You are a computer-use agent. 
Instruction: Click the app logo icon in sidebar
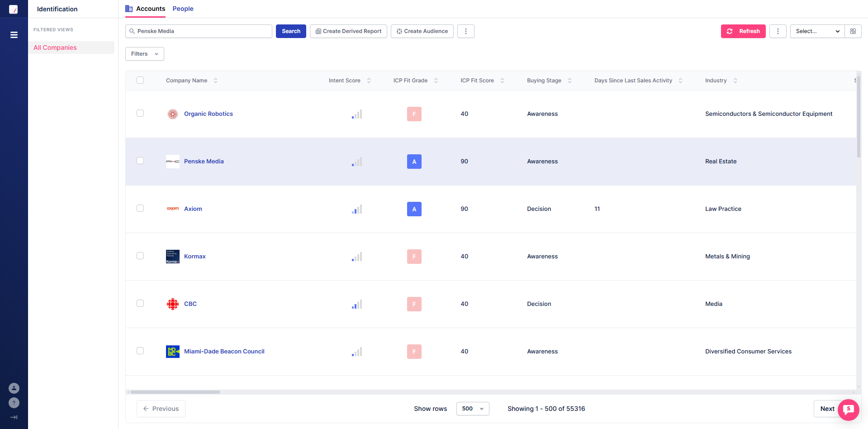[x=14, y=9]
